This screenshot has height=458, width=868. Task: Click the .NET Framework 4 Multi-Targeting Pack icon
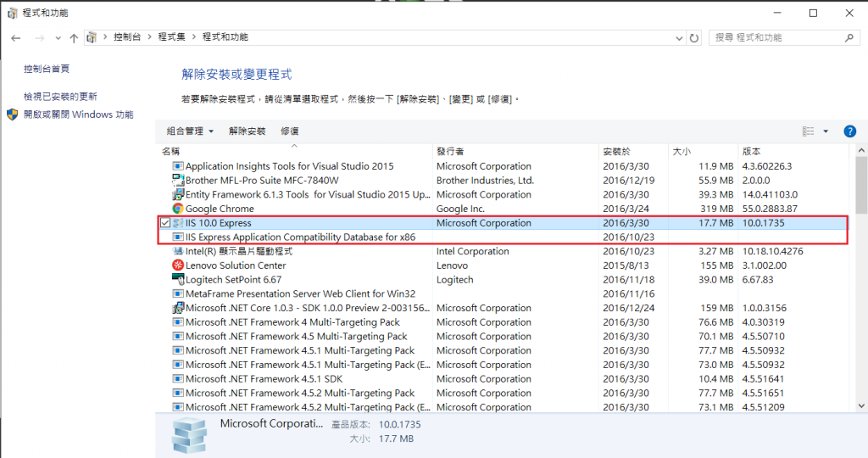pos(178,321)
